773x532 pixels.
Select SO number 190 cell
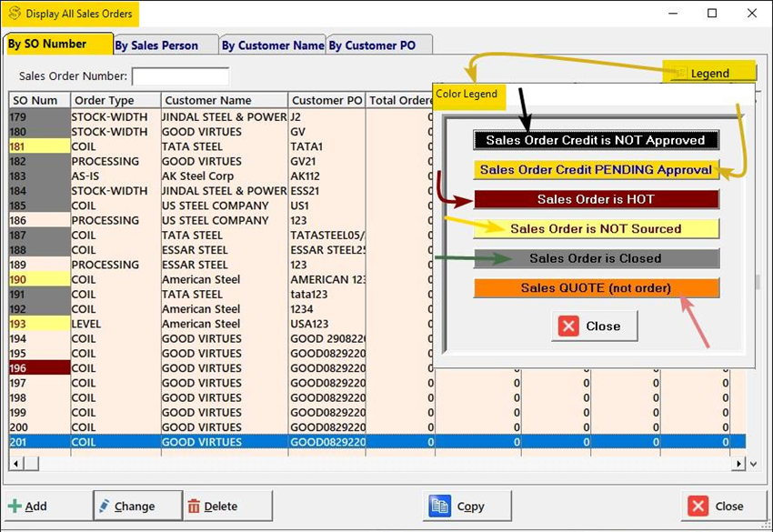pos(39,279)
